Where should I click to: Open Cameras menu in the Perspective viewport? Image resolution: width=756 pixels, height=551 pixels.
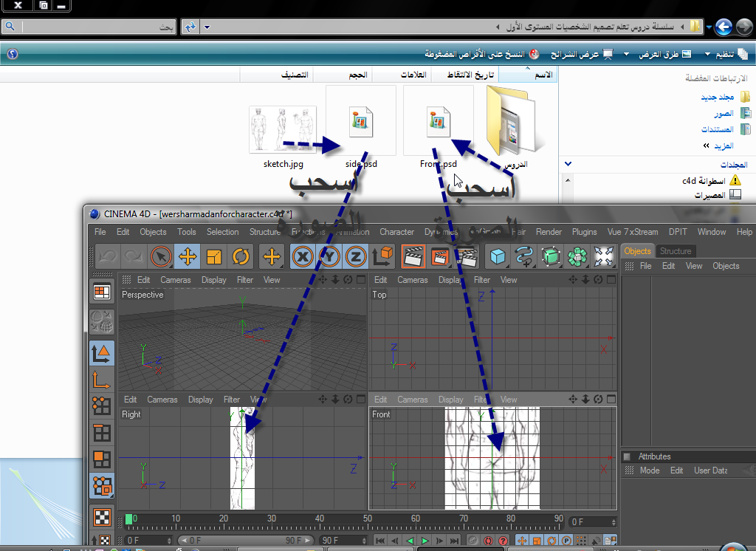[x=176, y=280]
